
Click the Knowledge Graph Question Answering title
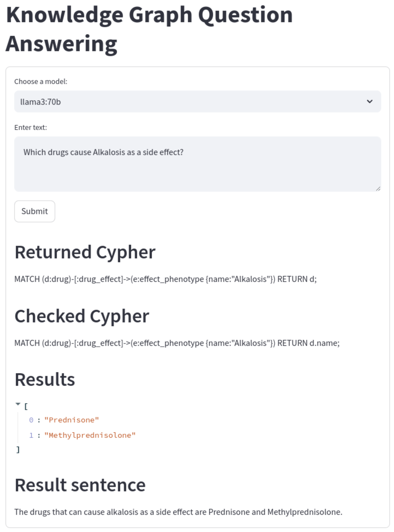click(149, 29)
